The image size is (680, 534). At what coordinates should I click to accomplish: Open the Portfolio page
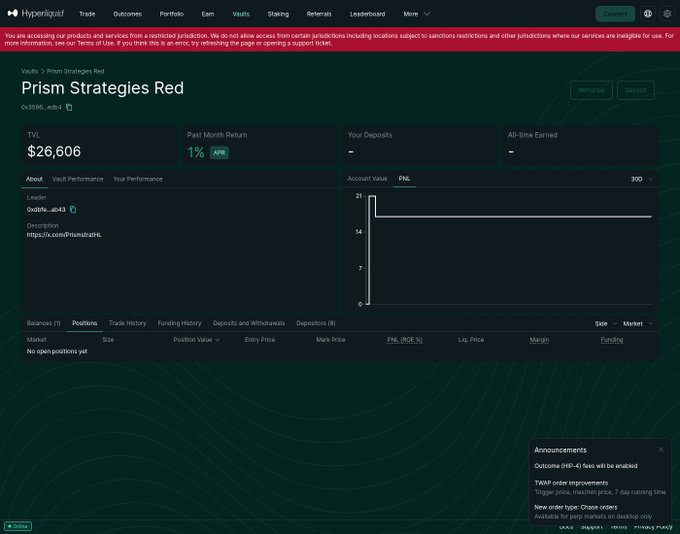pyautogui.click(x=171, y=14)
